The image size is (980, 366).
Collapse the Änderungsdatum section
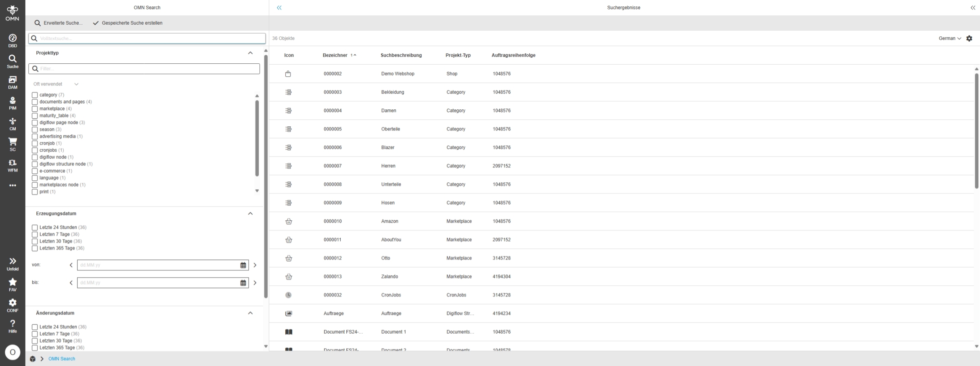click(250, 313)
